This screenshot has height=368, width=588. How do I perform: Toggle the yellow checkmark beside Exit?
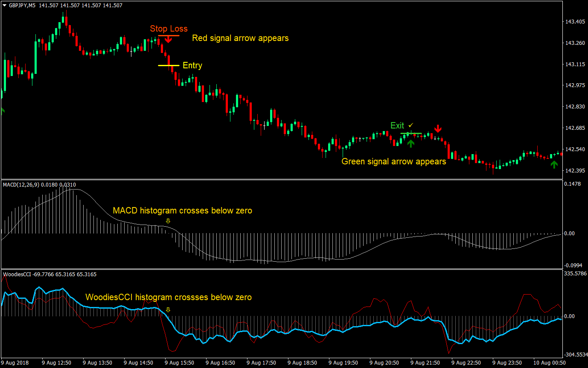point(410,125)
